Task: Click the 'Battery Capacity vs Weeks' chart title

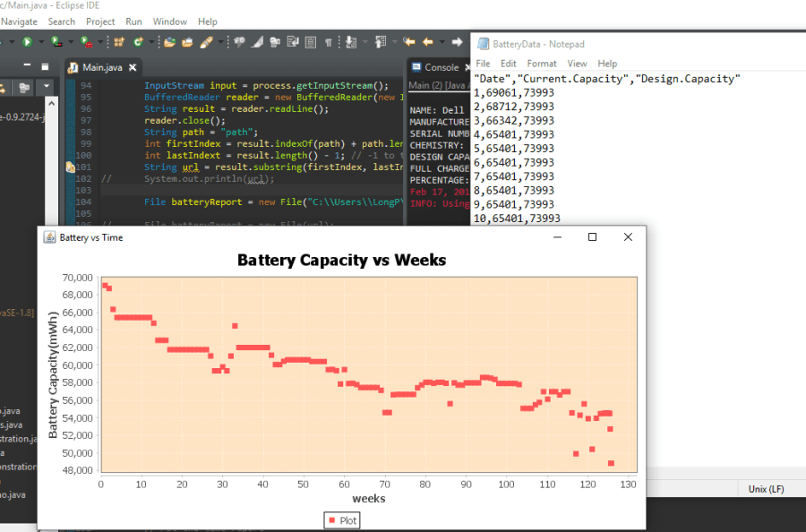Action: click(342, 260)
